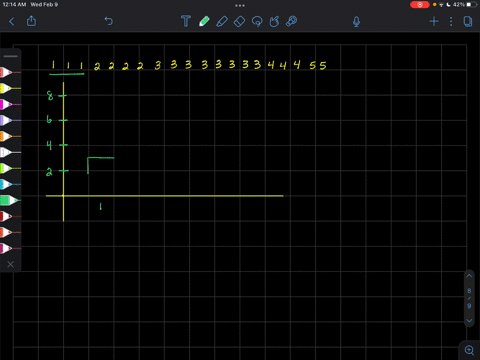Select the Text tool
The image size is (480, 360).
coord(186,21)
